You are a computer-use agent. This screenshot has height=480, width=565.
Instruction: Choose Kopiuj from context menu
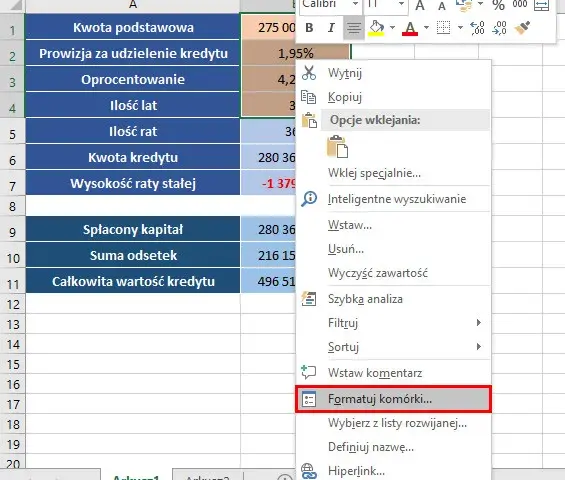(393, 97)
